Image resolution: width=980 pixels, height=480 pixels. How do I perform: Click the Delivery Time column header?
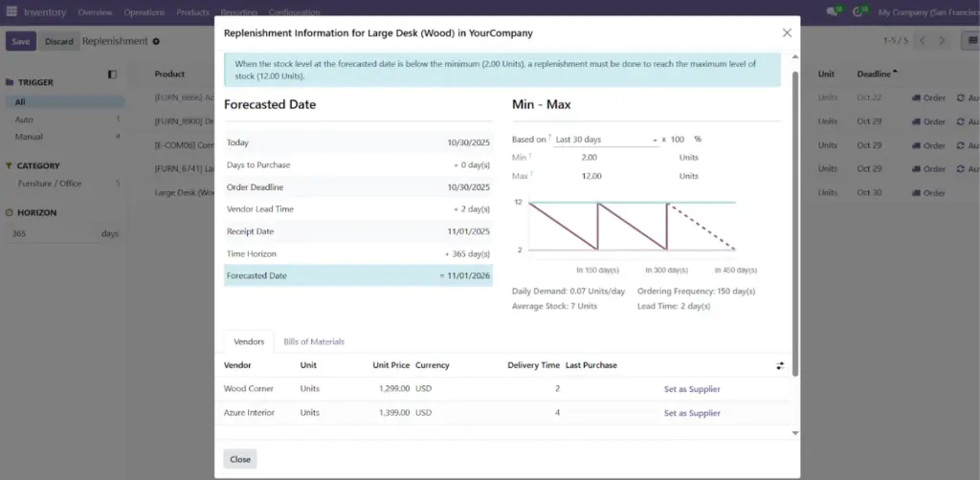tap(533, 365)
